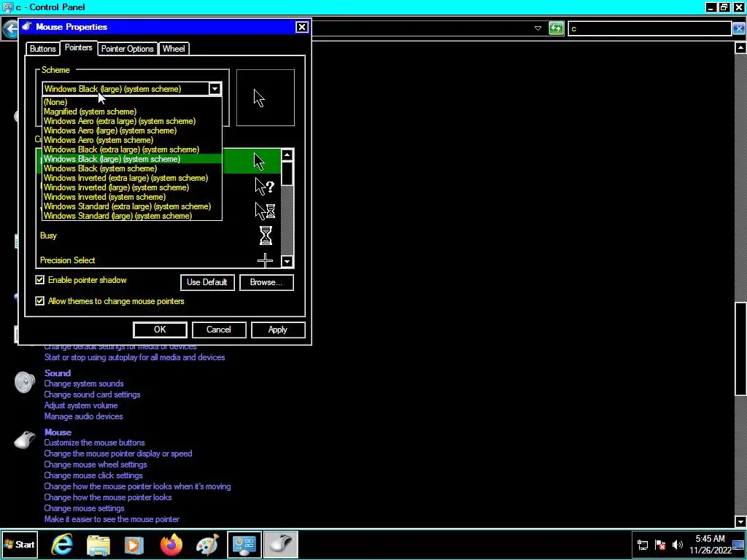This screenshot has height=560, width=747.
Task: Open Make it easier to see the mouse pointer
Action: pos(112,519)
